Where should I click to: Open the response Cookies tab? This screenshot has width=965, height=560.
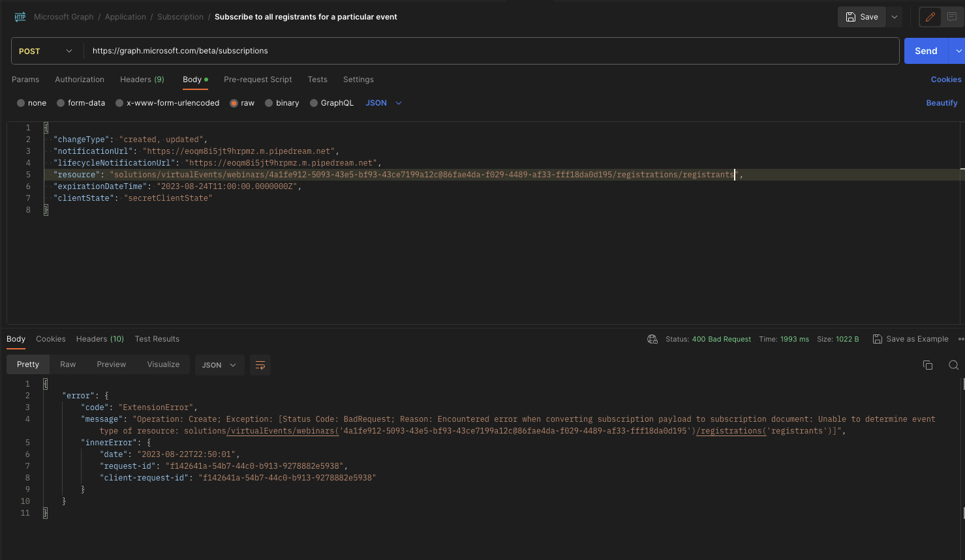click(x=51, y=339)
